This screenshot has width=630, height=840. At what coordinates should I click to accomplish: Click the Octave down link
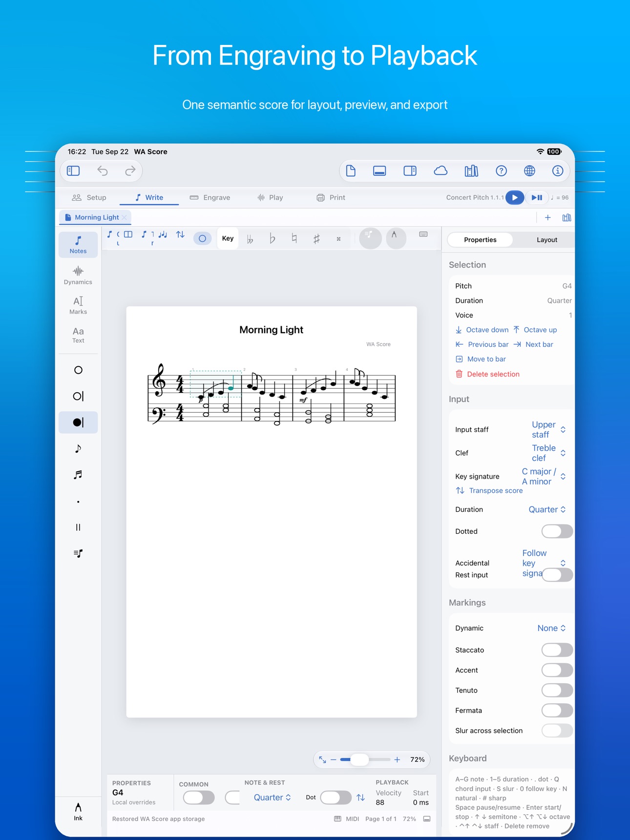click(x=482, y=330)
